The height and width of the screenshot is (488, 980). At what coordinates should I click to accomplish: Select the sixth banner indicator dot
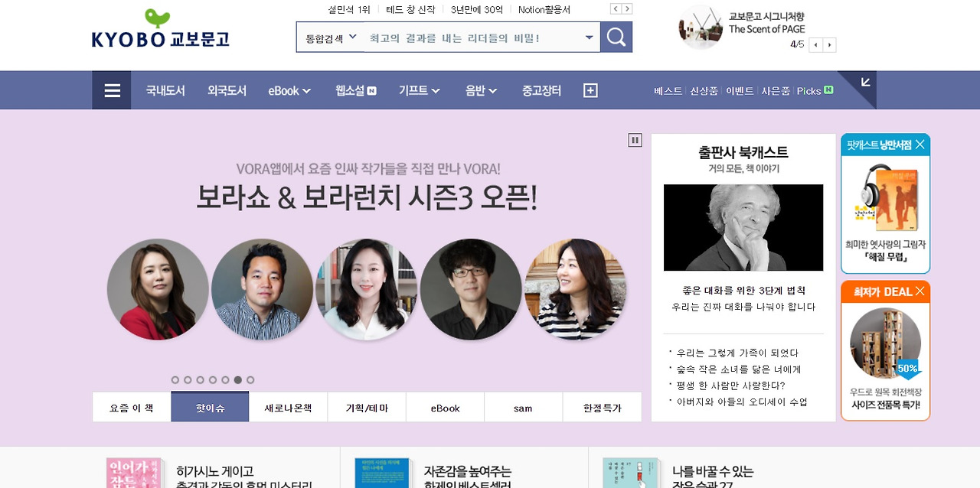click(238, 379)
